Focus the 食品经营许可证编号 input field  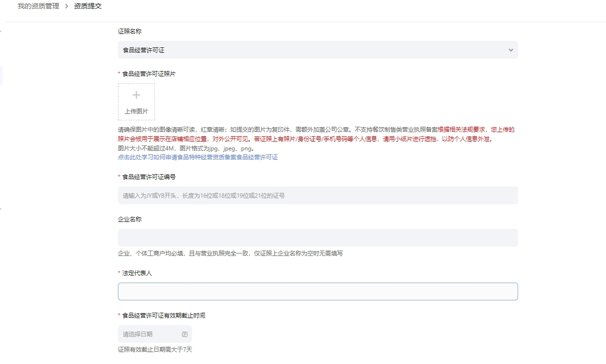tap(317, 195)
